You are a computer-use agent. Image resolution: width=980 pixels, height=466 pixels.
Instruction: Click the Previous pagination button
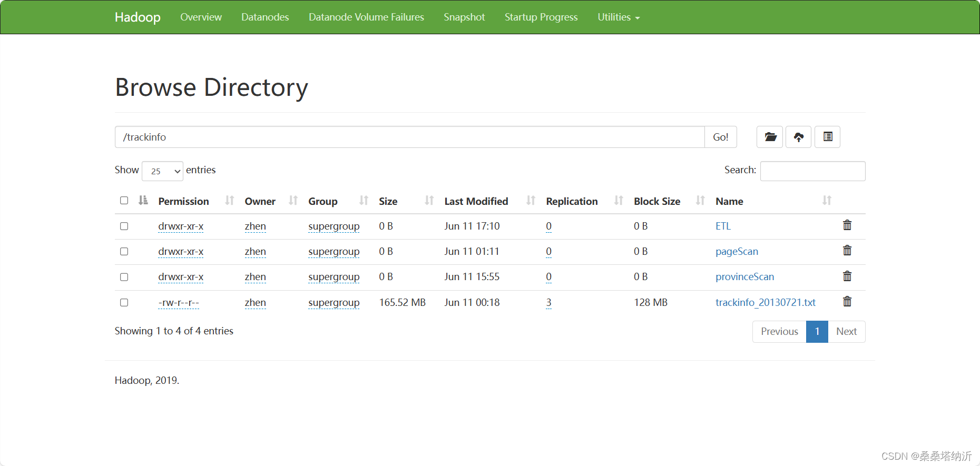coord(779,332)
